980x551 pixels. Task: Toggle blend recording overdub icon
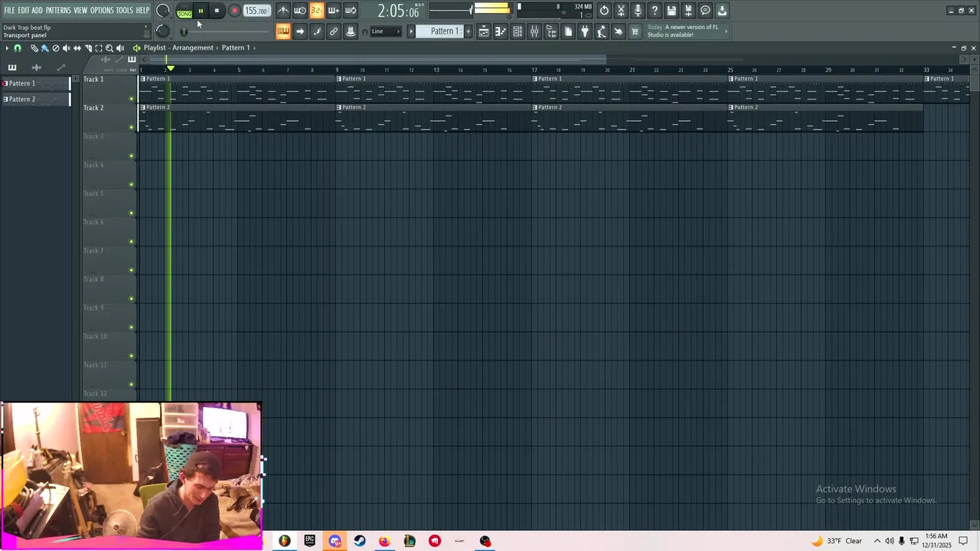(x=333, y=11)
